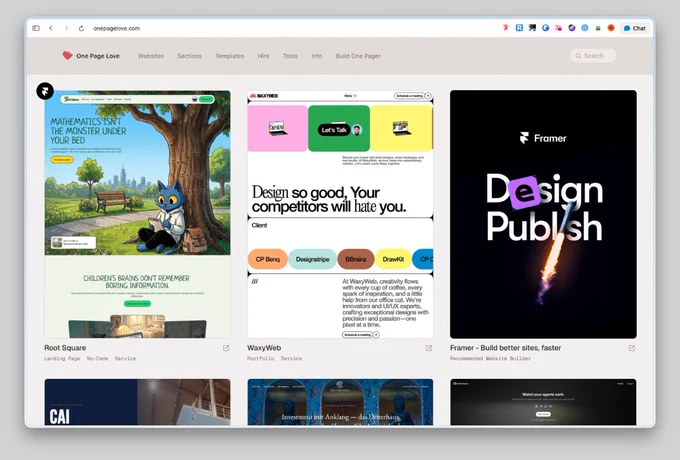Viewport: 680px width, 460px height.
Task: Open Framer external link icon
Action: [x=632, y=348]
